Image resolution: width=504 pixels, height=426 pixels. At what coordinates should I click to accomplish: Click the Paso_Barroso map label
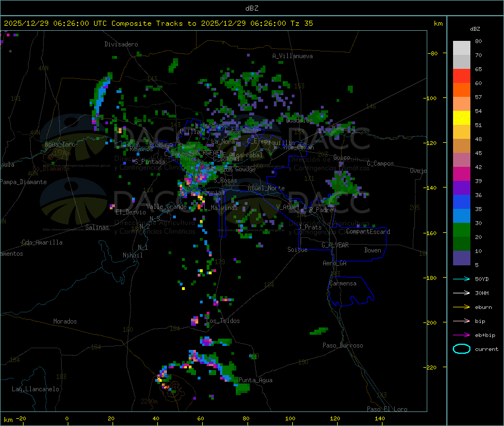coord(343,345)
